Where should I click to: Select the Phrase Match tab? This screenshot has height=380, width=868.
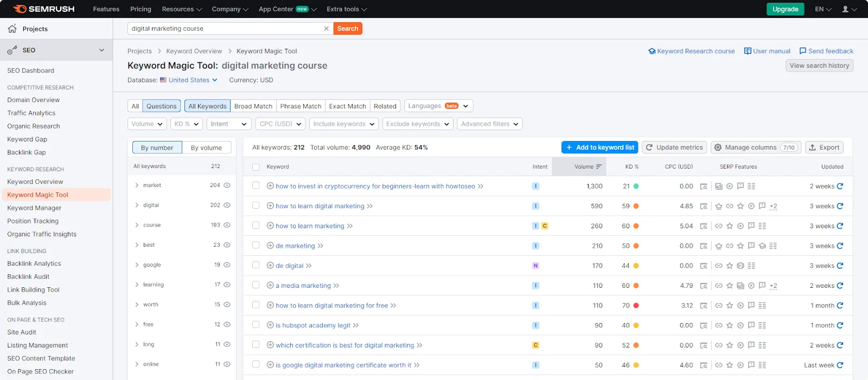point(301,106)
